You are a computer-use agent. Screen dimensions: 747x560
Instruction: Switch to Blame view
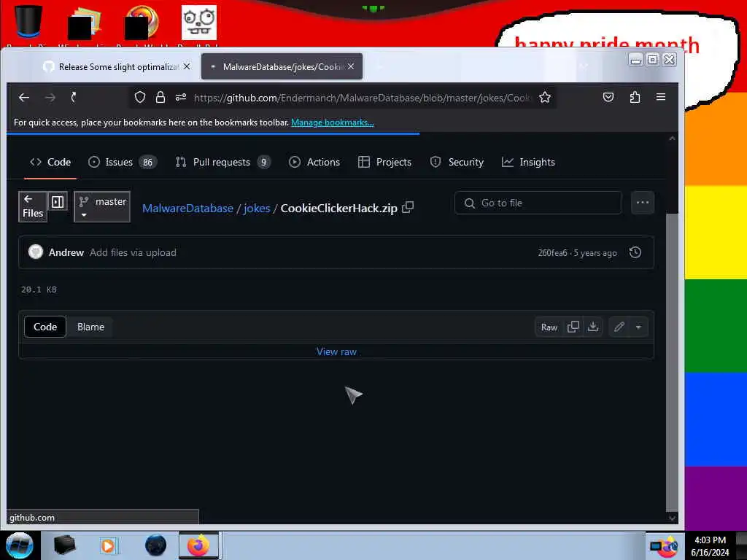point(90,327)
